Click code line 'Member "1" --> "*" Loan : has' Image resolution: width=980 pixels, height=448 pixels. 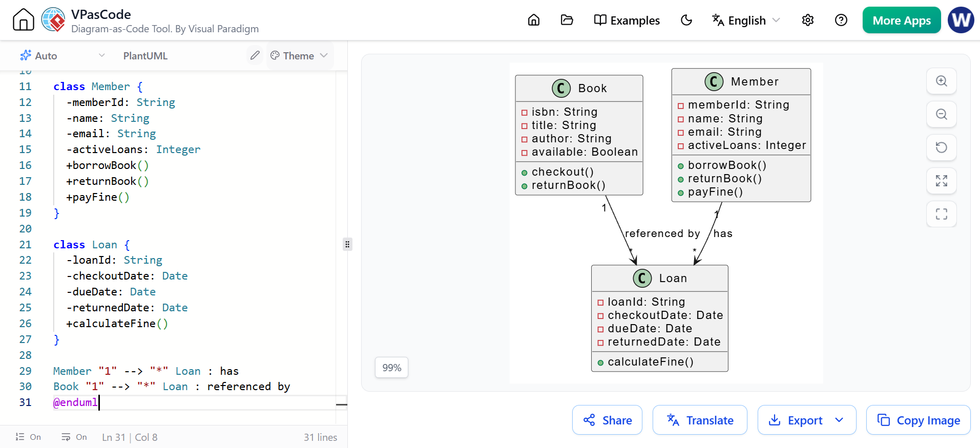click(146, 371)
